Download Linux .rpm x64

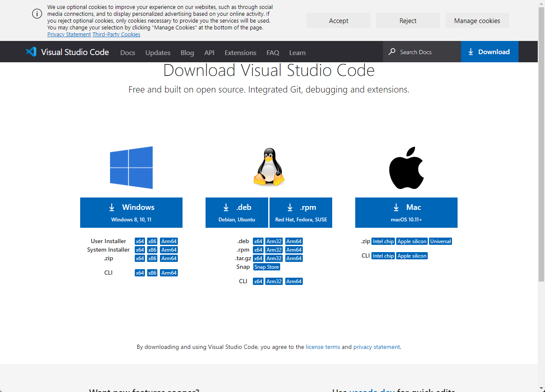[x=258, y=250]
